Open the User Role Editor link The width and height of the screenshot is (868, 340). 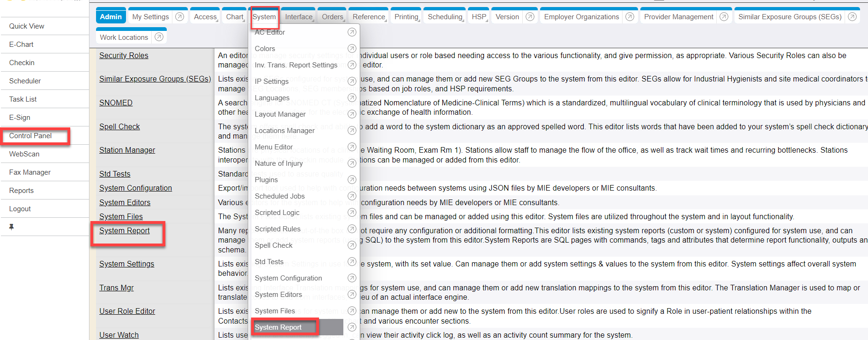pyautogui.click(x=127, y=311)
